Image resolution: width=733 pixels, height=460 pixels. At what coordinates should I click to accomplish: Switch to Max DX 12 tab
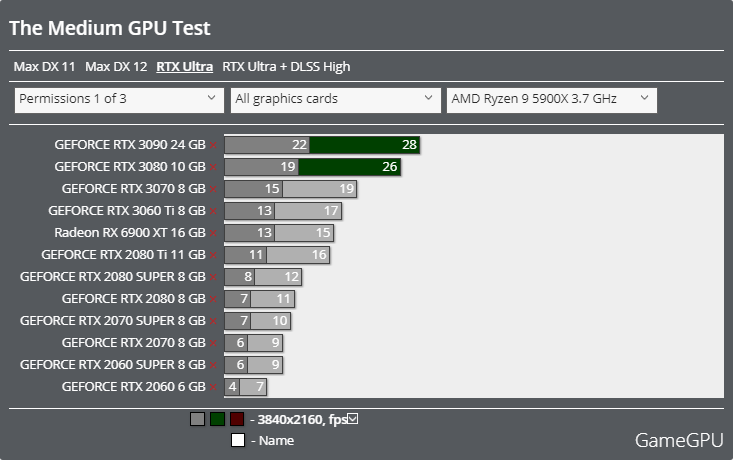pos(116,66)
